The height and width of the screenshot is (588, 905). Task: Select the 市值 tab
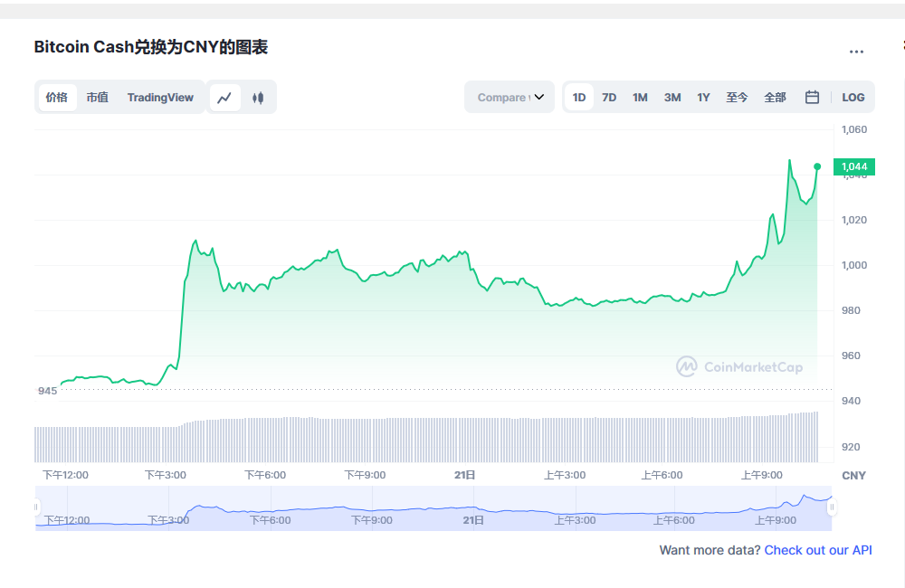(97, 98)
